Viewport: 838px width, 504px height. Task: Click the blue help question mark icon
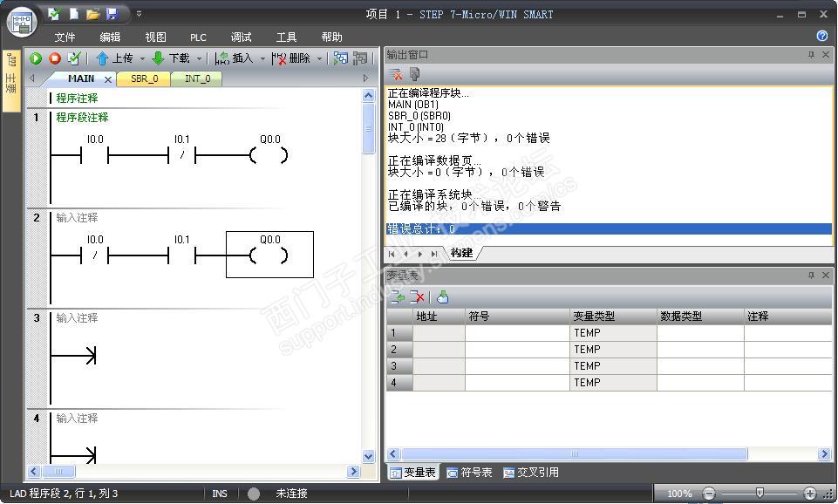(x=822, y=36)
